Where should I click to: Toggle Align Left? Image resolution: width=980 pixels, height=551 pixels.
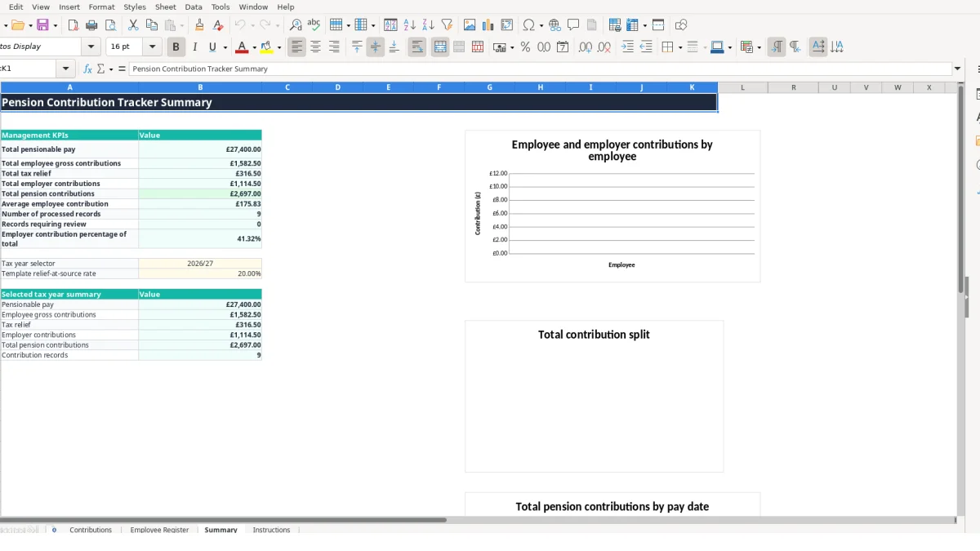pos(296,47)
